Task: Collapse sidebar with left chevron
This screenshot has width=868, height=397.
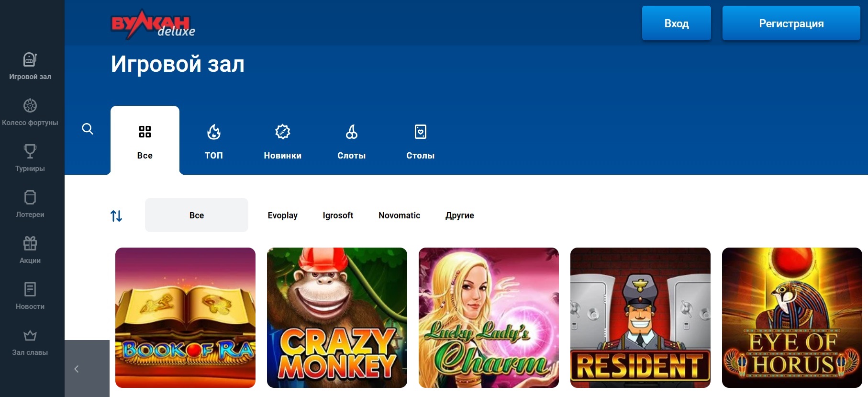Action: (77, 369)
